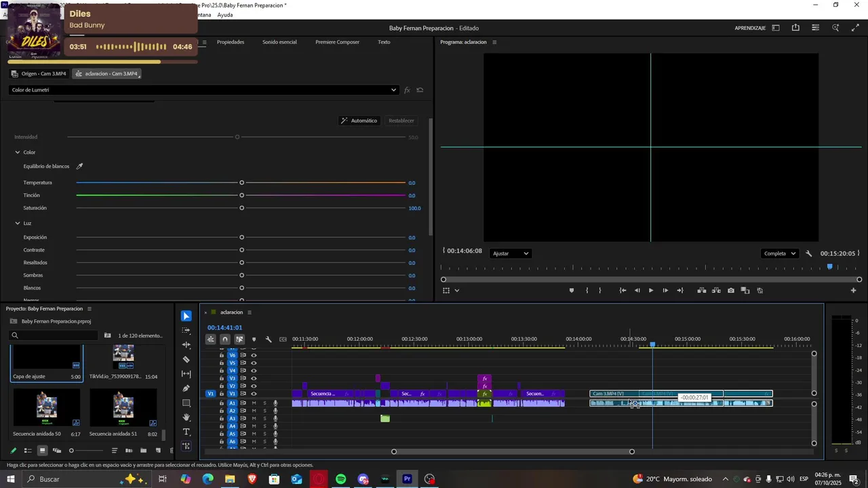Select the Capa de ajuste thumbnail
Screen dimensions: 868x488
[47, 357]
